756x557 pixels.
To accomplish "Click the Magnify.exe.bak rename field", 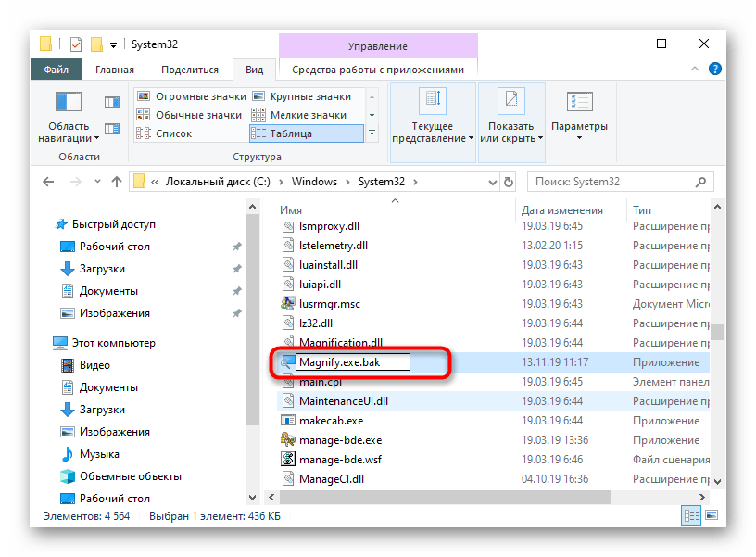I will click(x=353, y=362).
